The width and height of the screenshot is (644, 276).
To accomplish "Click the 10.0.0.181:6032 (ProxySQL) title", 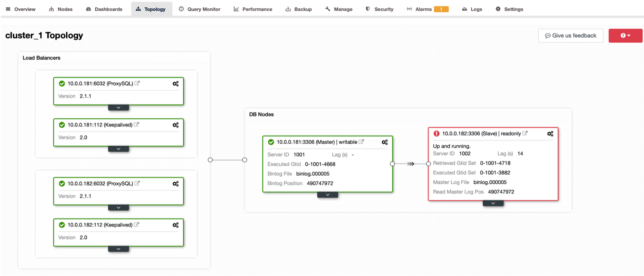I will click(100, 84).
